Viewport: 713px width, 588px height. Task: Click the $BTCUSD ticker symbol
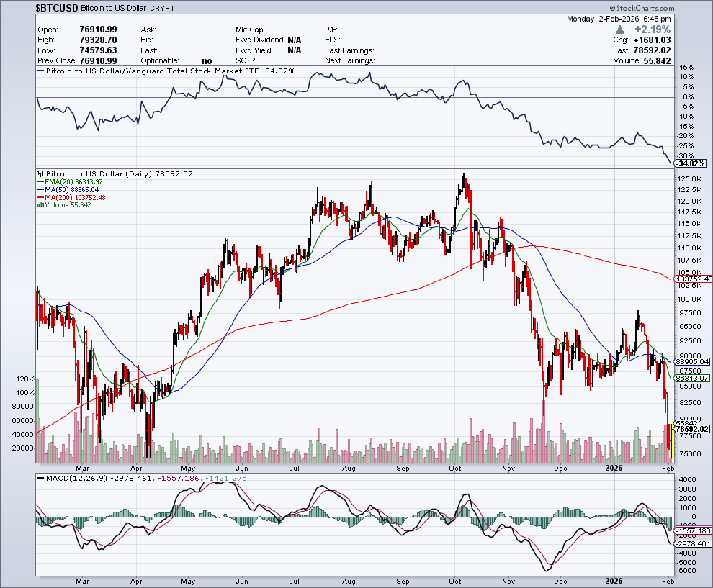[x=56, y=6]
